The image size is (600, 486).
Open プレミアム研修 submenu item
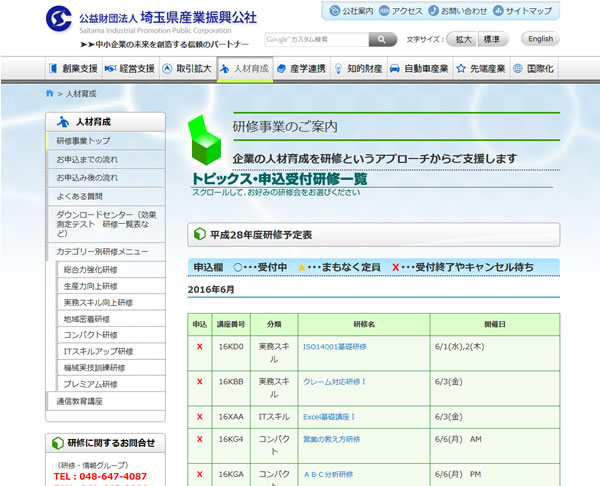(x=111, y=384)
